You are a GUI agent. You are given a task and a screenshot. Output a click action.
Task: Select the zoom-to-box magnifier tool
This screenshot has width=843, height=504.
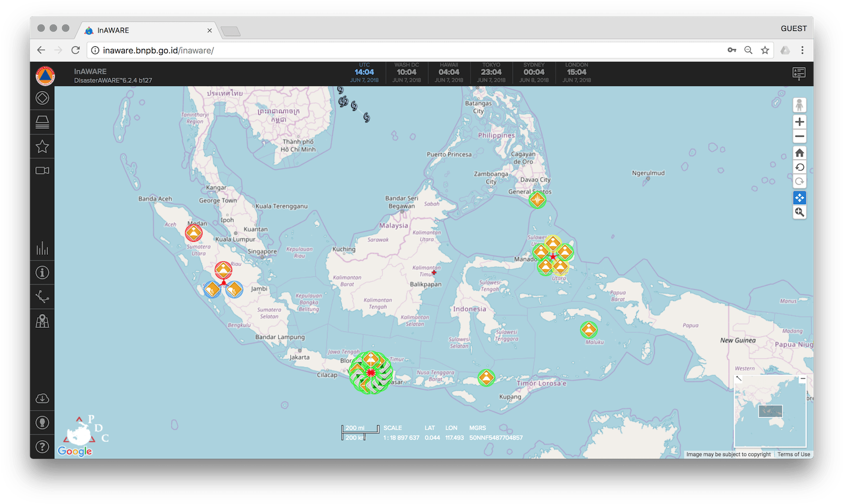click(799, 212)
